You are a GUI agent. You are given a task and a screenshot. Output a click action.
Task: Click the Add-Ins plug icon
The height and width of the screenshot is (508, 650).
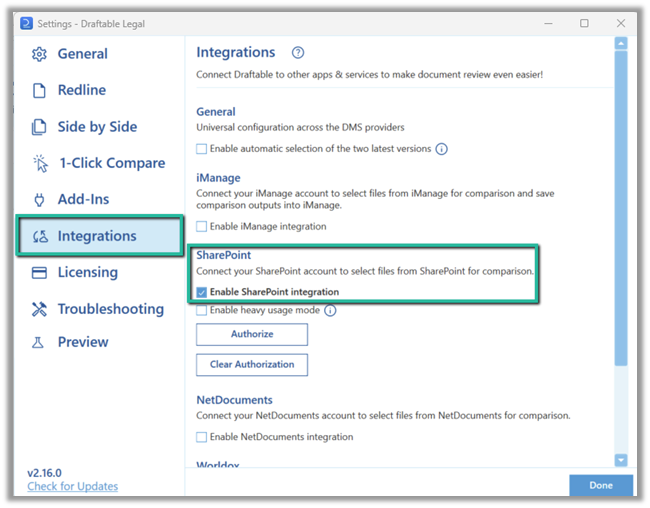point(39,199)
